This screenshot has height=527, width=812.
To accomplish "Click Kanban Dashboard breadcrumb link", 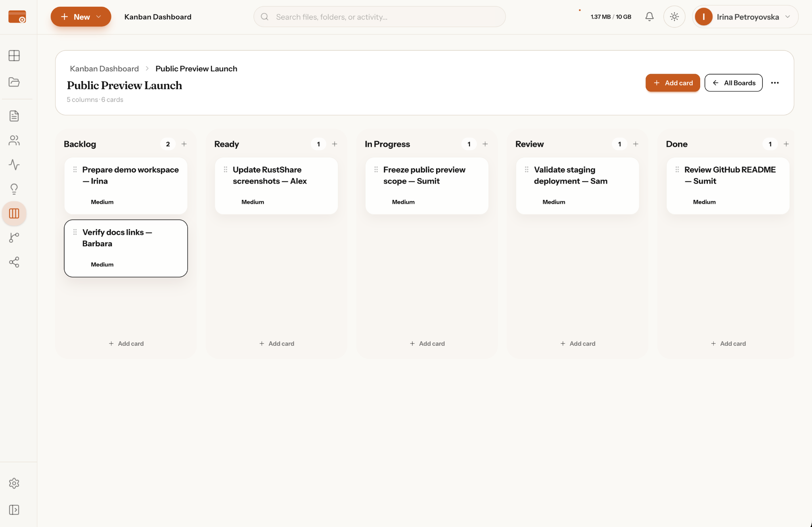I will pyautogui.click(x=104, y=69).
